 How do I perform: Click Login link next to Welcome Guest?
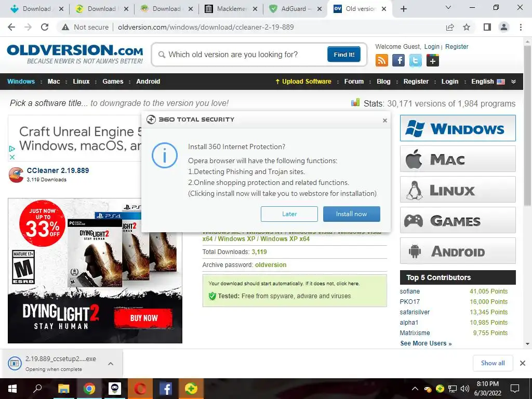432,46
